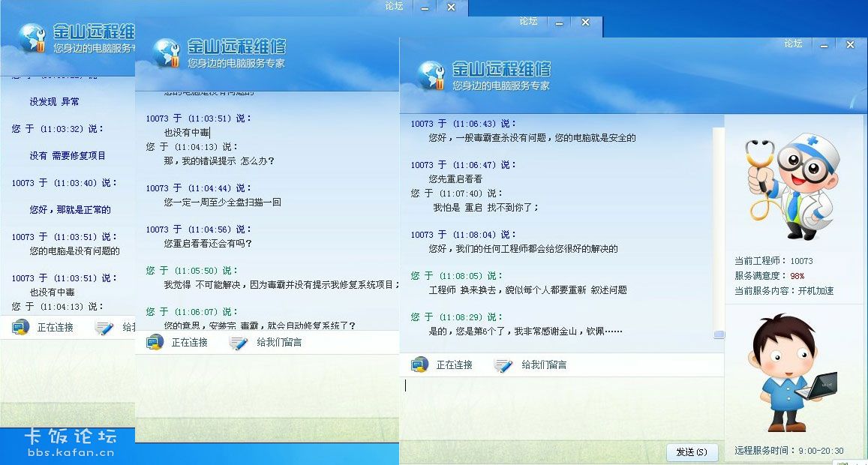Click the pen icon beside 给我们留言 in front window
This screenshot has width=868, height=465.
pyautogui.click(x=504, y=365)
